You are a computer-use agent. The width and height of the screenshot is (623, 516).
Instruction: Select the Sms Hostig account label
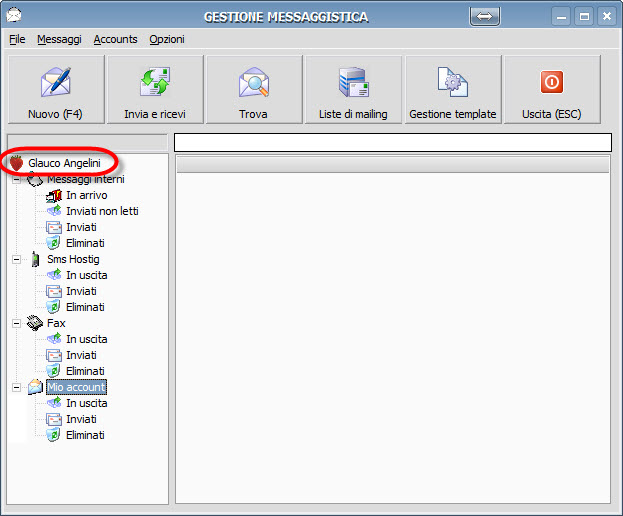point(74,259)
